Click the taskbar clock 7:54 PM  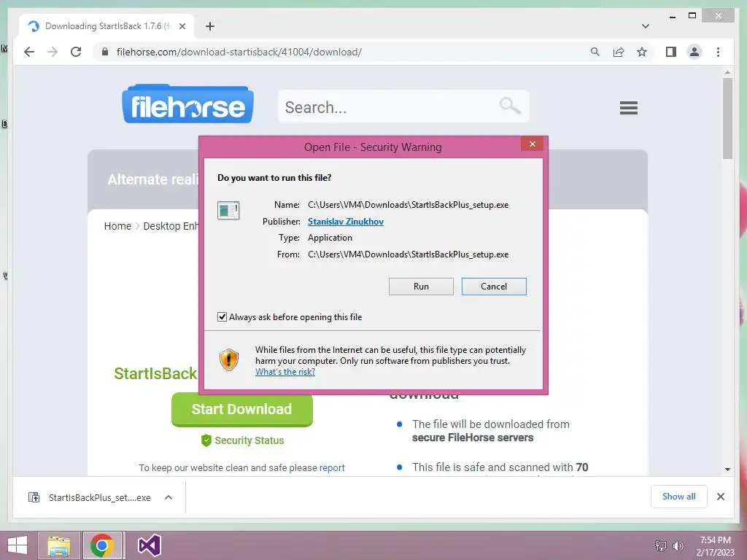pos(715,540)
